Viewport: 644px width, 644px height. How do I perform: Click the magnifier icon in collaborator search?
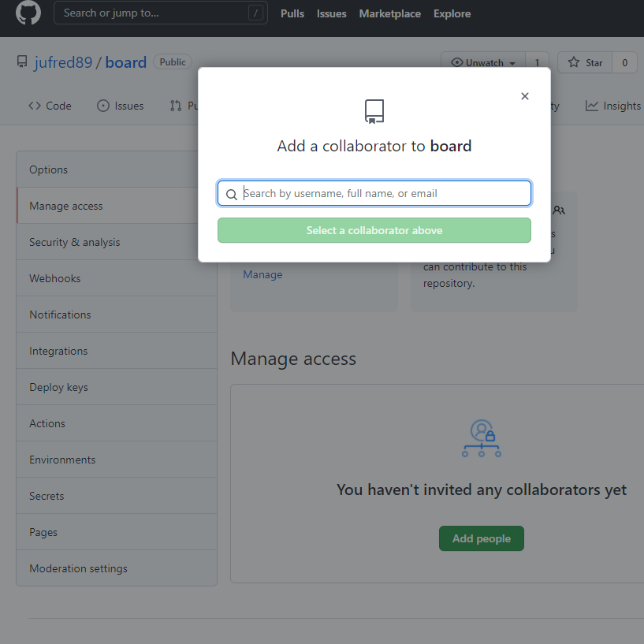(x=232, y=194)
